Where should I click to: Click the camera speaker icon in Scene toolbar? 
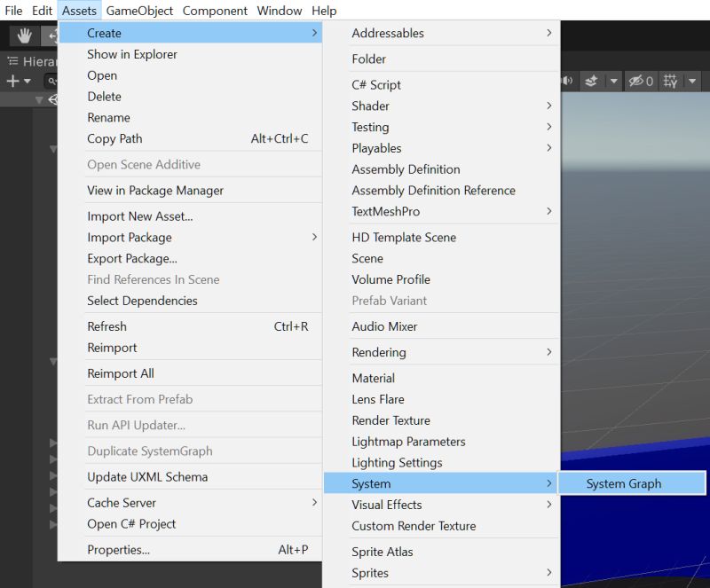tap(568, 80)
